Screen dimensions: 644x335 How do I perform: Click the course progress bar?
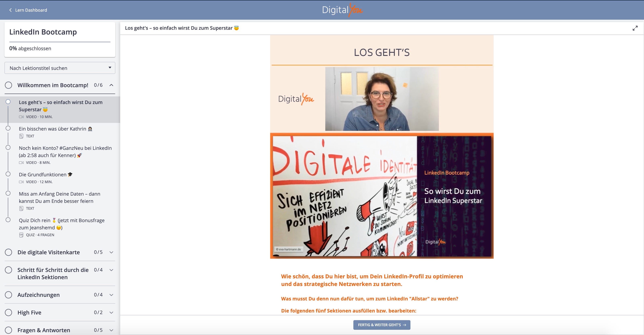click(60, 42)
